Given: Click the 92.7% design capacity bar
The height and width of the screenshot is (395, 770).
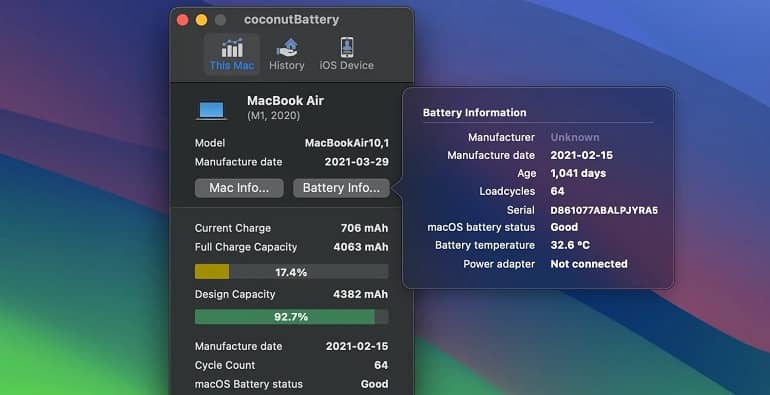Looking at the screenshot, I should click(x=292, y=317).
